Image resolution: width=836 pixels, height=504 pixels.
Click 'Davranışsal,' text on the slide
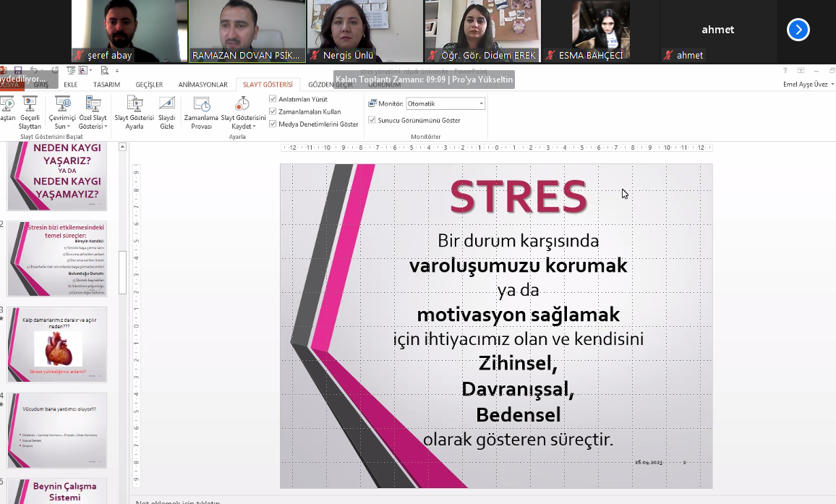pyautogui.click(x=518, y=389)
